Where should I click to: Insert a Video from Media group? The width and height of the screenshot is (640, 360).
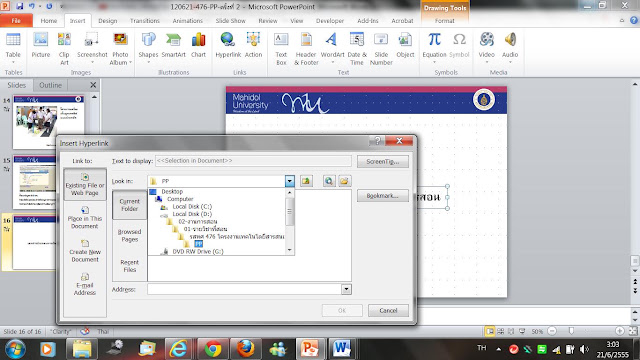[x=487, y=48]
